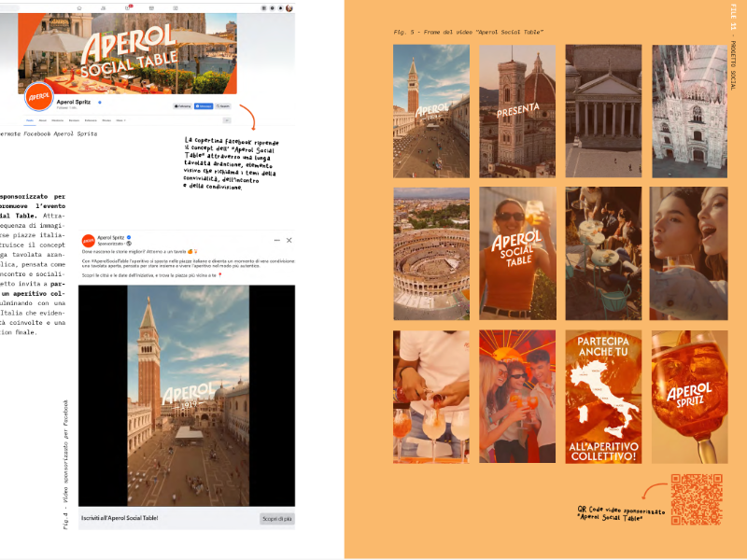This screenshot has width=747, height=560.
Task: Click the Colosseum aerial frame
Action: 431,253
